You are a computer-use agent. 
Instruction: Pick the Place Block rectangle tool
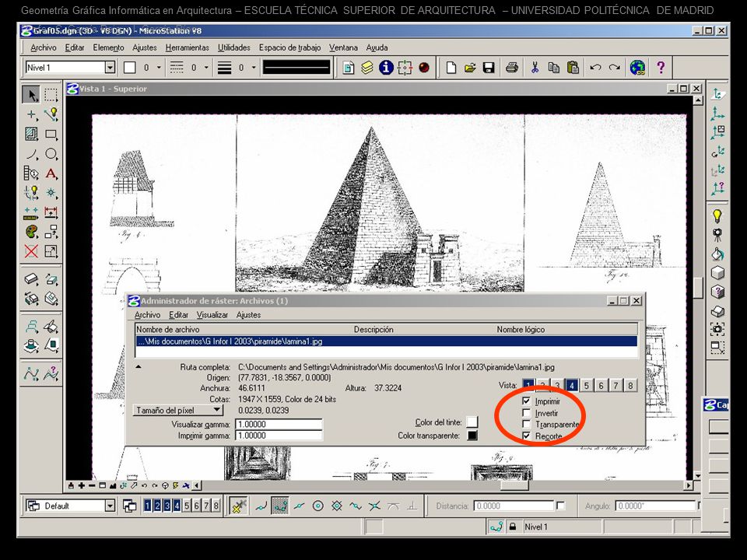(x=51, y=135)
